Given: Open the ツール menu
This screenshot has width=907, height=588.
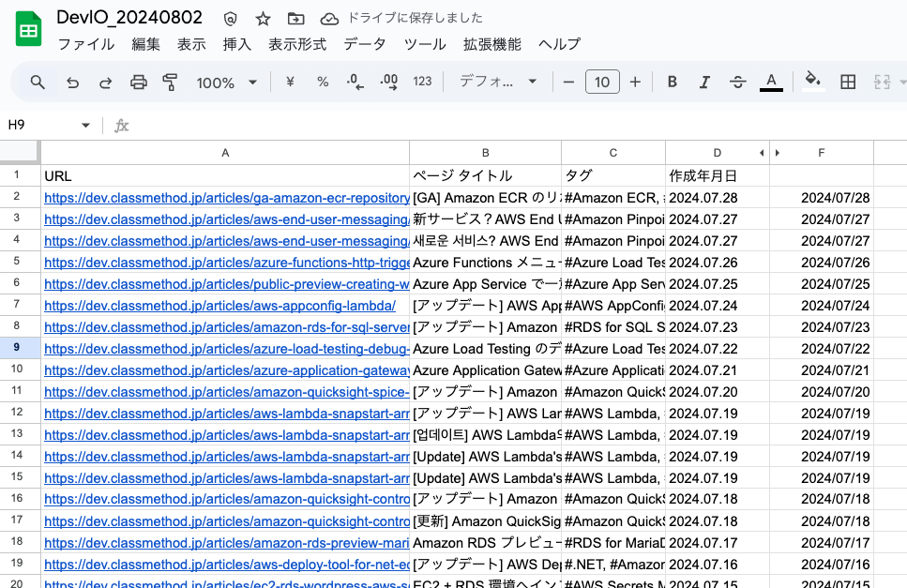Looking at the screenshot, I should click(x=425, y=44).
